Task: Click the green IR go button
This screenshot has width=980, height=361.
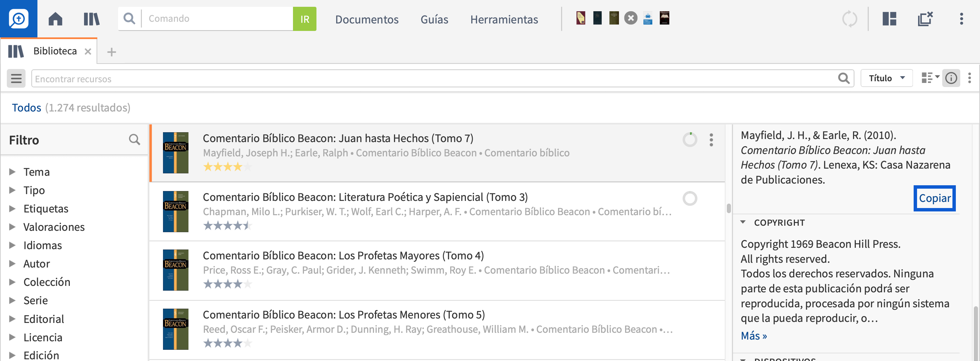Action: click(x=304, y=19)
